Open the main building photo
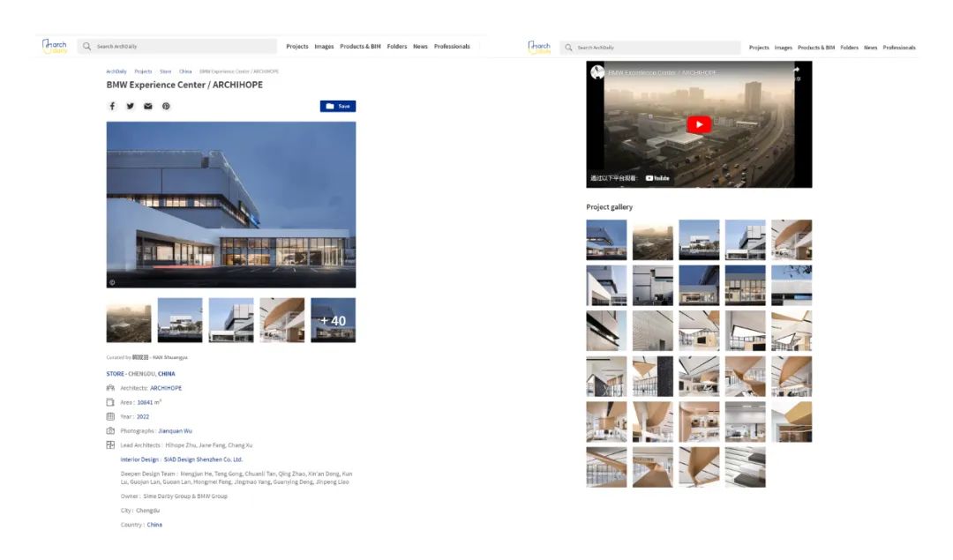The width and height of the screenshot is (953, 560). point(231,205)
